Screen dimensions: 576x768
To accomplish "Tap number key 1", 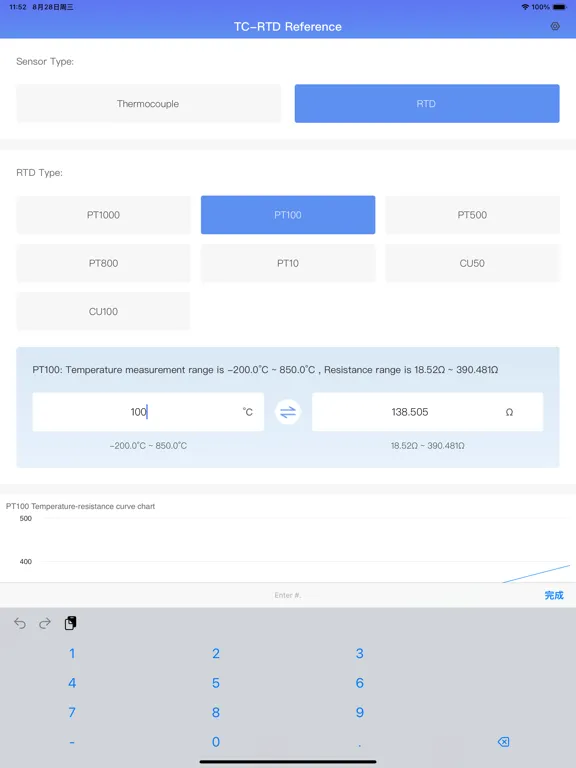I will (72, 653).
